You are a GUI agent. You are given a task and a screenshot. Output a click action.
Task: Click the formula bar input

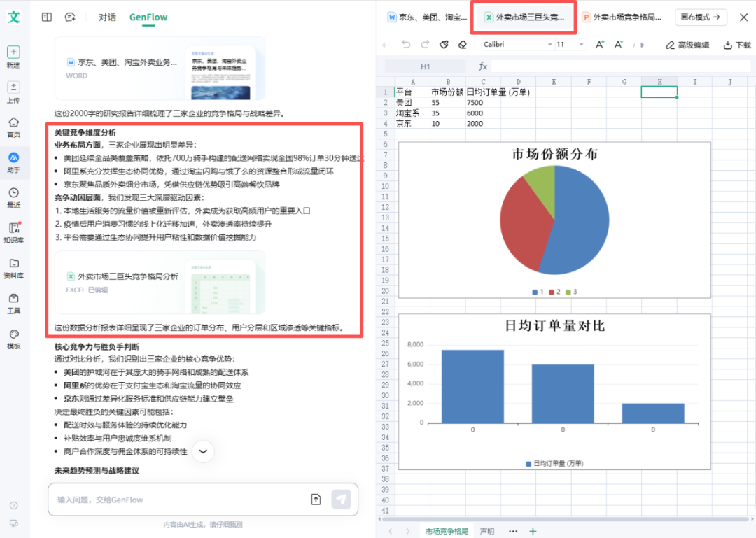tap(620, 66)
